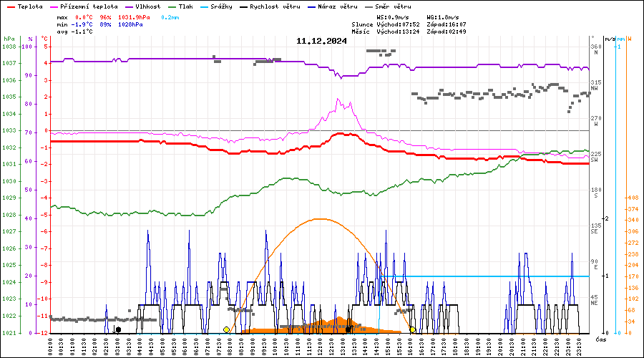Toggle the Náraz větru legend entry

(x=337, y=6)
